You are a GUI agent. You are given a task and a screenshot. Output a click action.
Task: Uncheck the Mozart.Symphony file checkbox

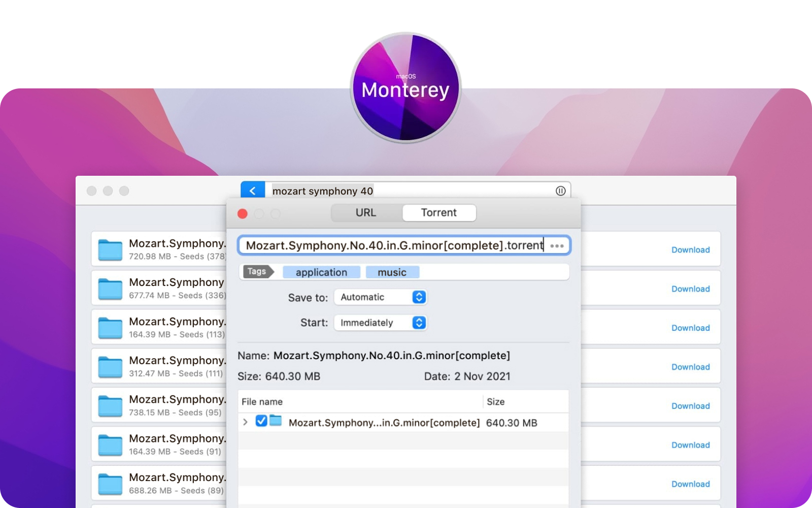(x=261, y=421)
